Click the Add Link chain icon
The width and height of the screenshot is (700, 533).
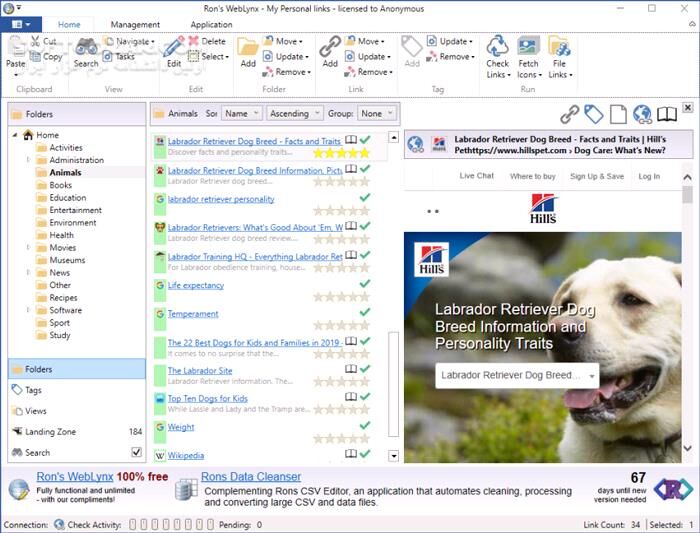coord(330,47)
